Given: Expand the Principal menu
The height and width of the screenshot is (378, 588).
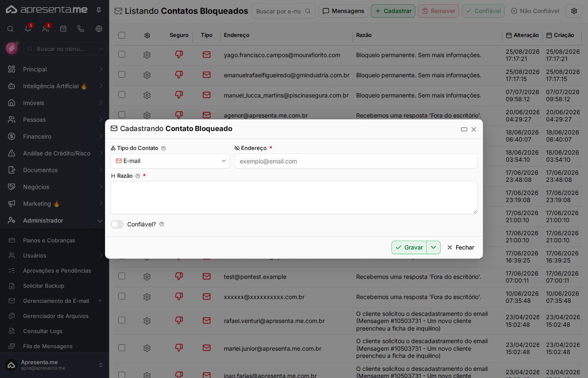Looking at the screenshot, I should pyautogui.click(x=55, y=69).
